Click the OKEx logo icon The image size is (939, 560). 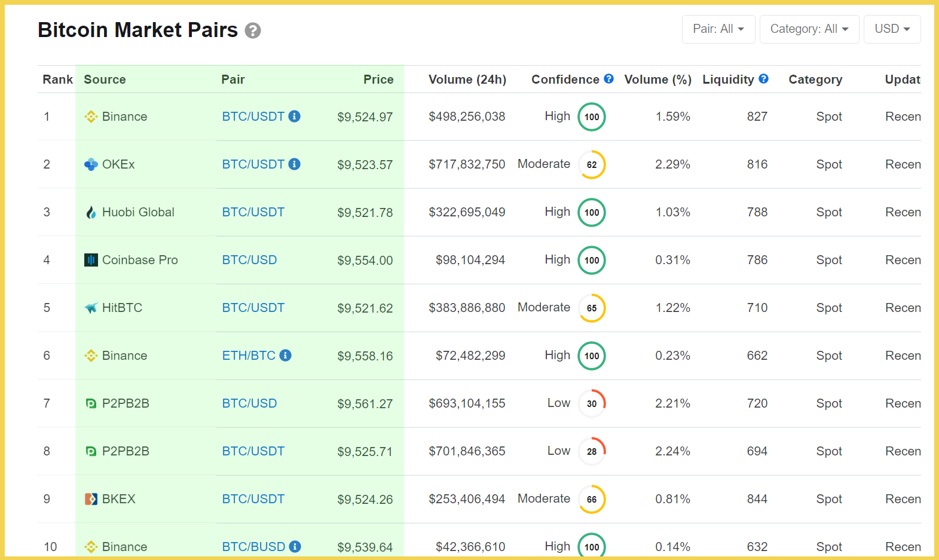pyautogui.click(x=91, y=164)
